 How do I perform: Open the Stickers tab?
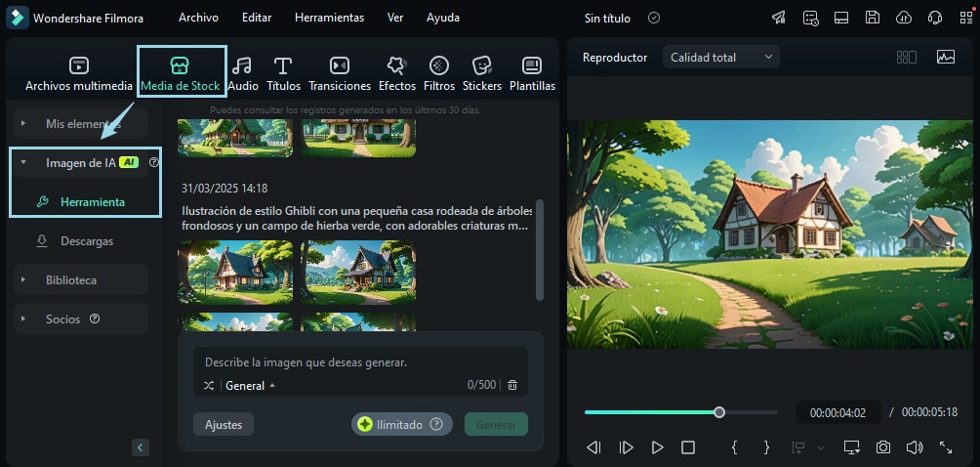point(482,74)
